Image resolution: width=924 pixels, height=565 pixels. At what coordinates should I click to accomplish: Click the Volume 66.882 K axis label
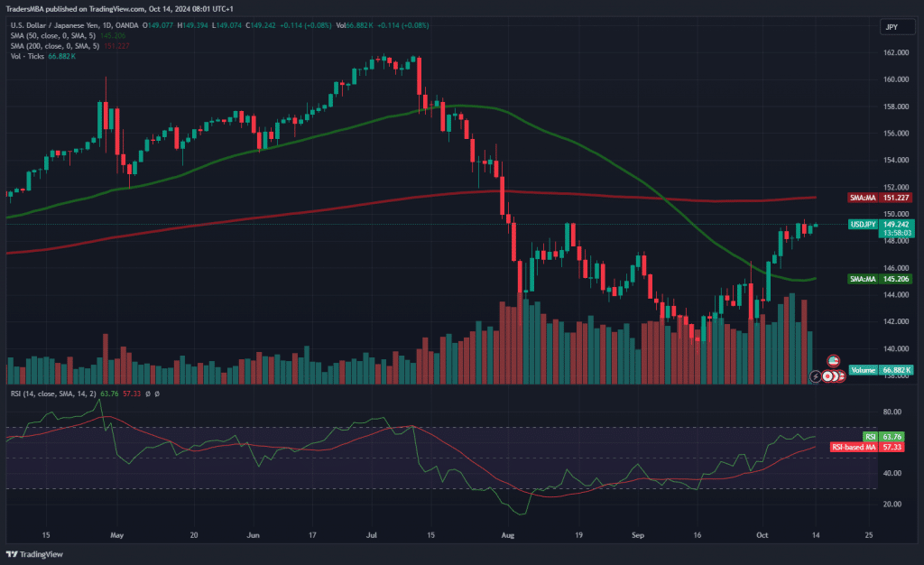click(x=882, y=369)
